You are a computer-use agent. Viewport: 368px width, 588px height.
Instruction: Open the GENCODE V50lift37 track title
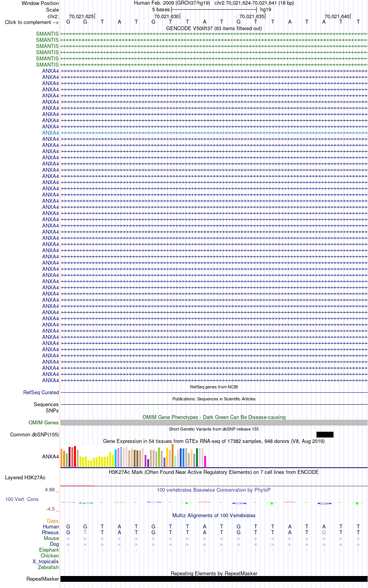[x=214, y=28]
